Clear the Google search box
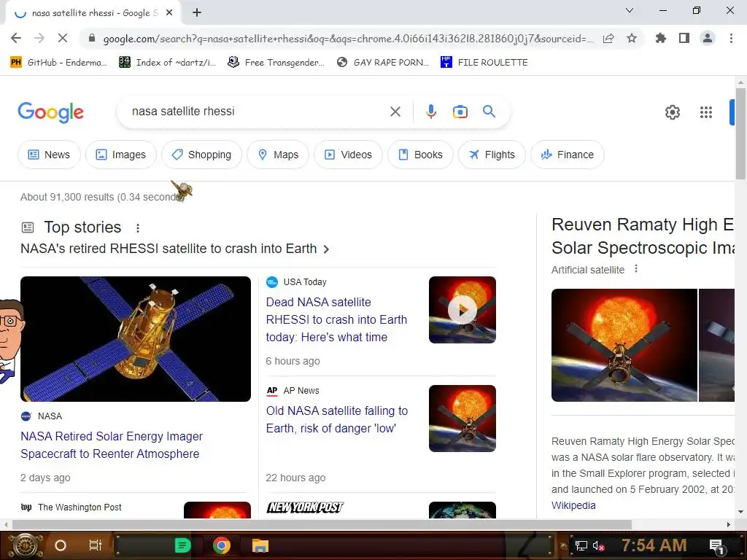 [395, 112]
